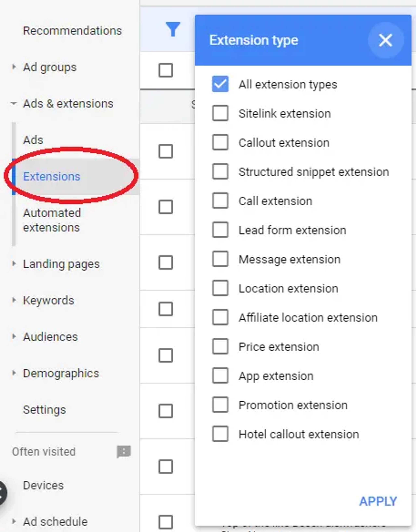Open the Extensions sidebar item

pos(52,176)
